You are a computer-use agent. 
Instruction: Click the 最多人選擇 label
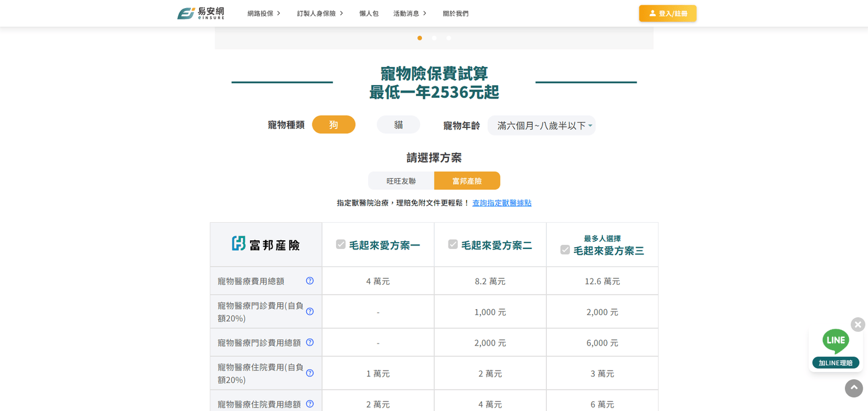pos(602,238)
